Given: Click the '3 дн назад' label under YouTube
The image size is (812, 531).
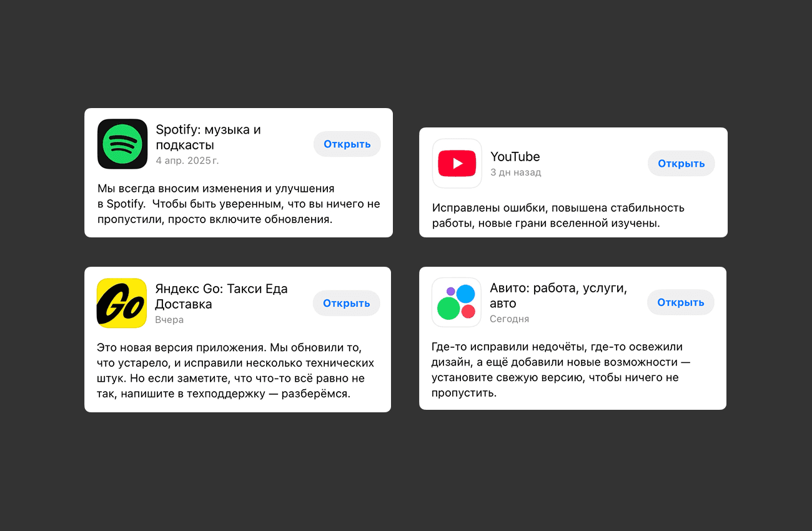Looking at the screenshot, I should click(516, 172).
